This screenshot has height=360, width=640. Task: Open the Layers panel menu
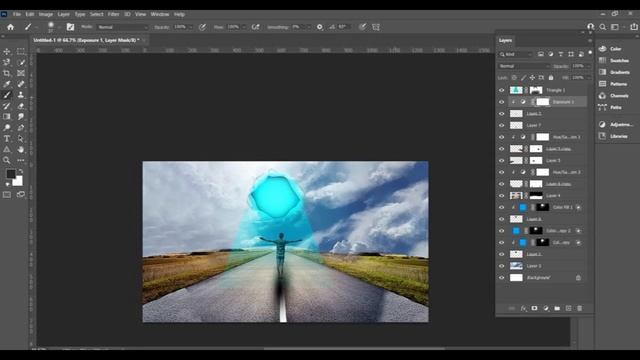coord(589,40)
